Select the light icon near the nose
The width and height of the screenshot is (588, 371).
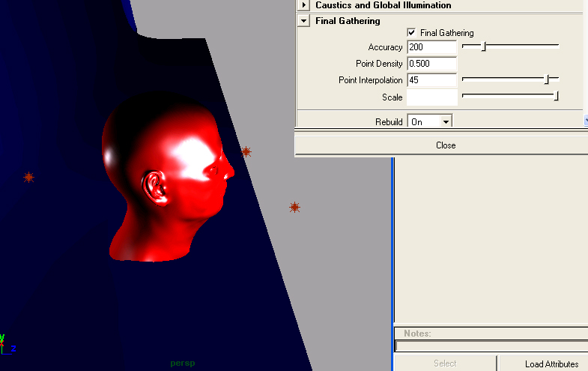(x=246, y=151)
